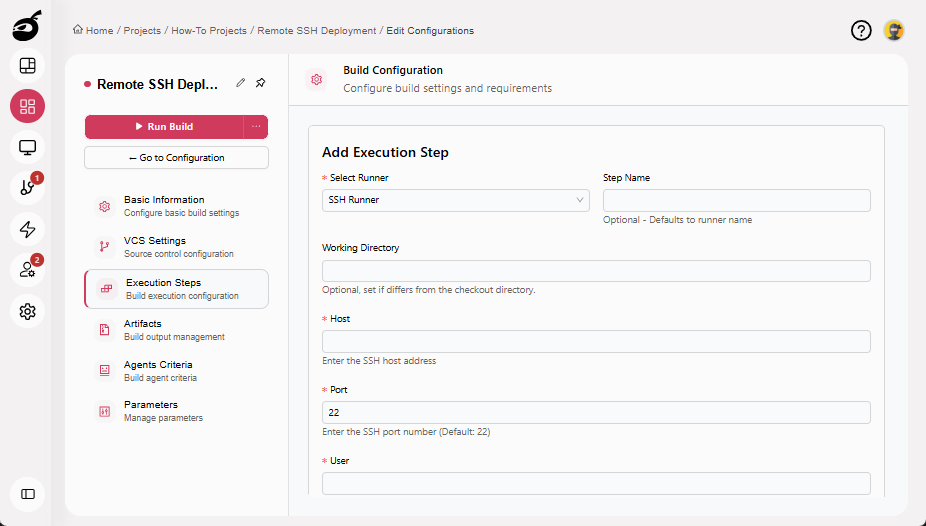The image size is (926, 526).
Task: Focus the Host input field
Action: pyautogui.click(x=596, y=341)
